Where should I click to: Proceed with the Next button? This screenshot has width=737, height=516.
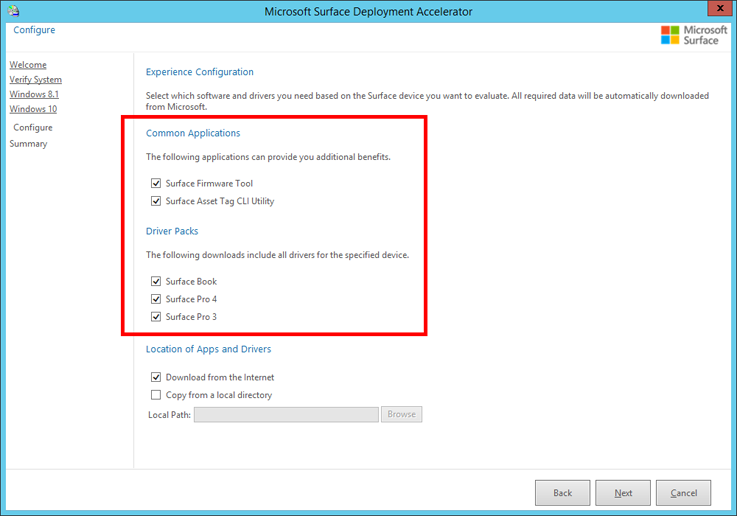(x=623, y=493)
